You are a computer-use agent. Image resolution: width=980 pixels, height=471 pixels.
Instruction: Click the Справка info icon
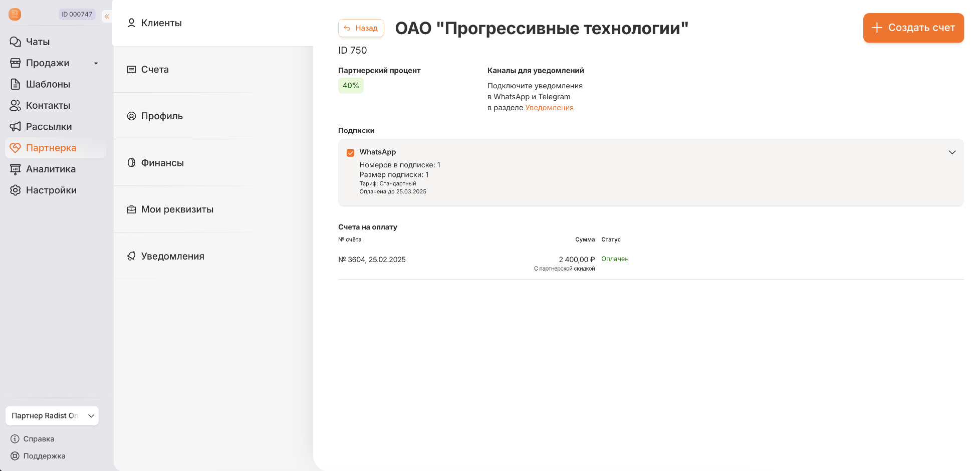click(15, 439)
